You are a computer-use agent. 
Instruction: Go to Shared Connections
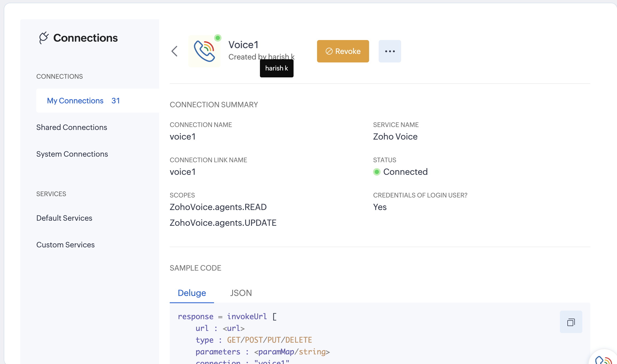click(x=72, y=127)
